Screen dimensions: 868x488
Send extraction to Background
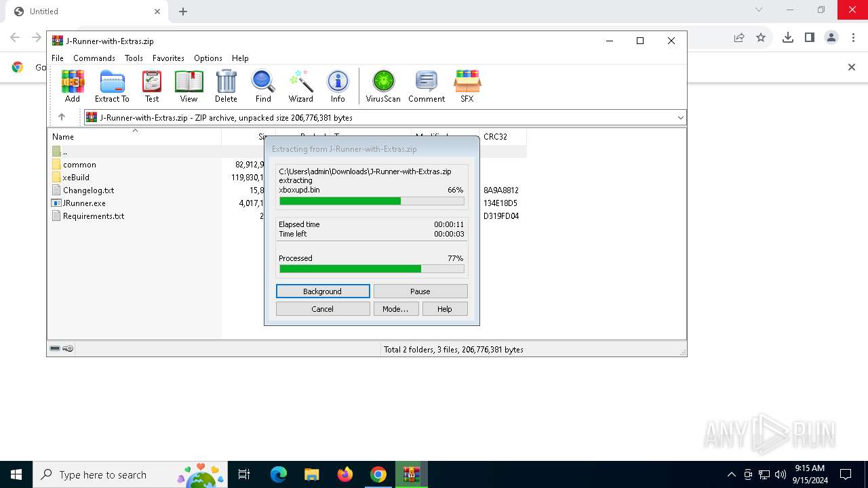point(323,291)
